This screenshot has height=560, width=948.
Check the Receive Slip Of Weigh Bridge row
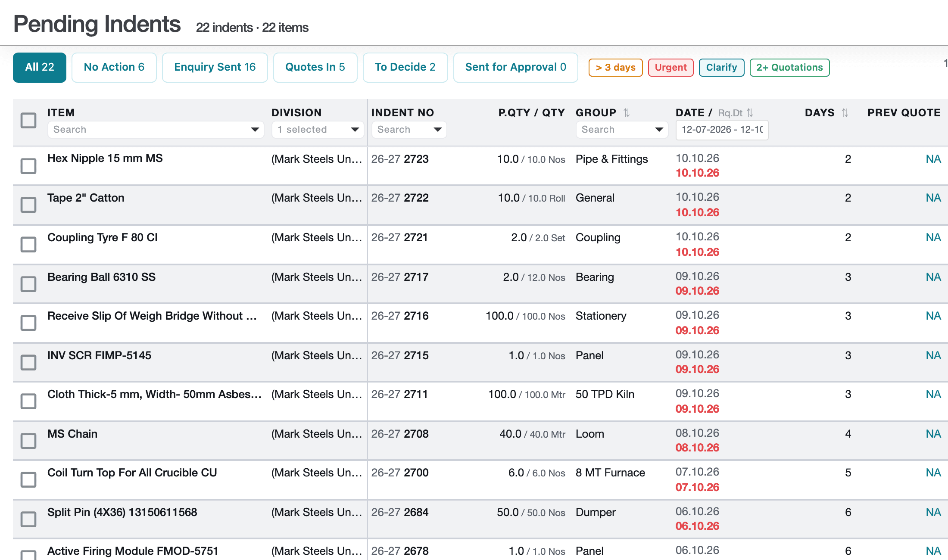pyautogui.click(x=28, y=323)
